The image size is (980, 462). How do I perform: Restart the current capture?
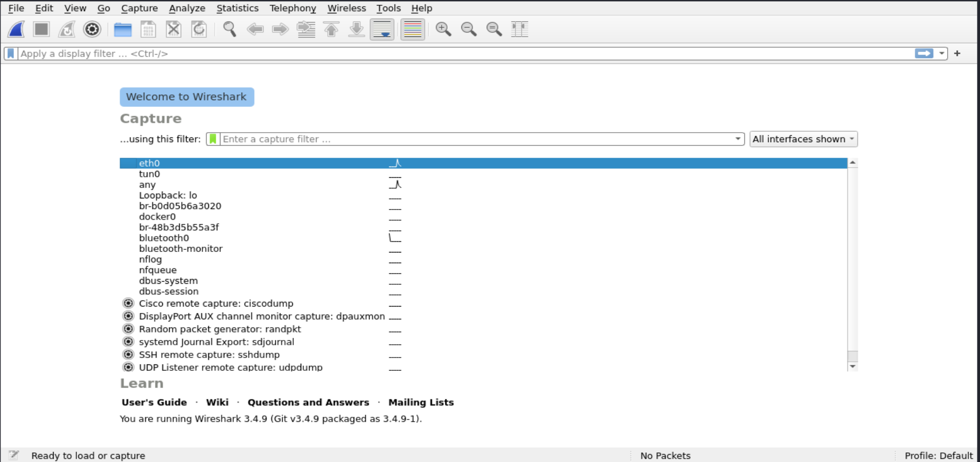click(67, 29)
